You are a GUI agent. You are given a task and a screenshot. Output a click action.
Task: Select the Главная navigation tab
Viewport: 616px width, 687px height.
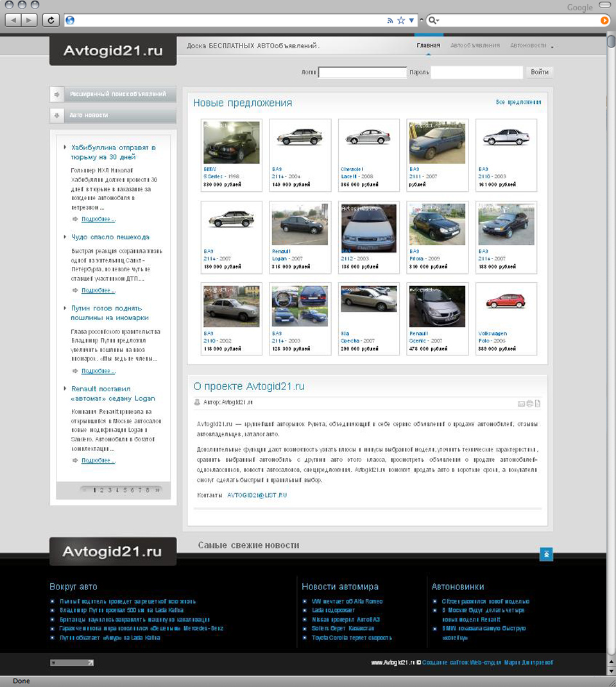point(428,46)
